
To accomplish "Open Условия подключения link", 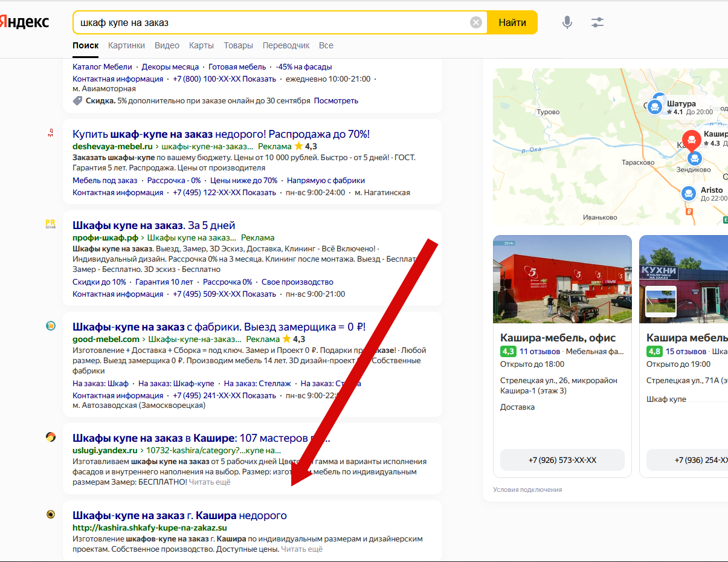I will click(x=527, y=490).
